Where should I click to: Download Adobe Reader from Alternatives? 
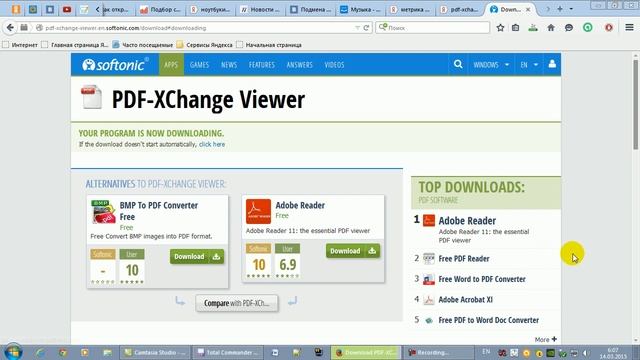353,251
